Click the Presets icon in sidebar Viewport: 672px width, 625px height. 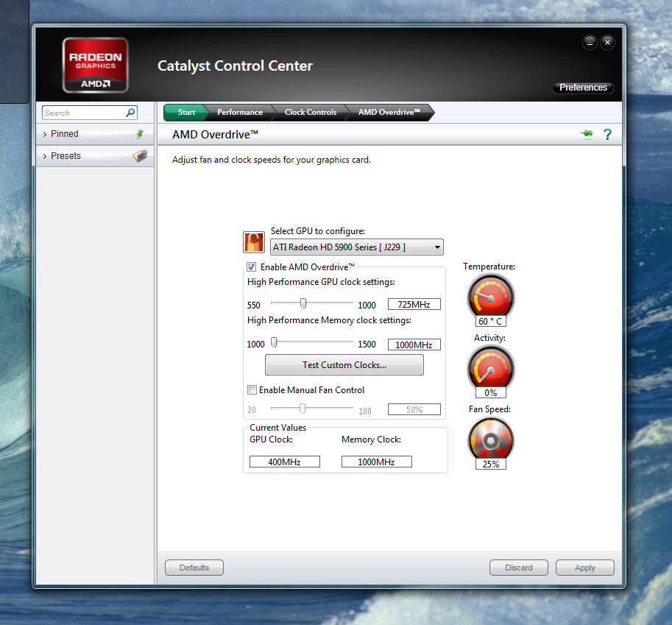pos(140,155)
